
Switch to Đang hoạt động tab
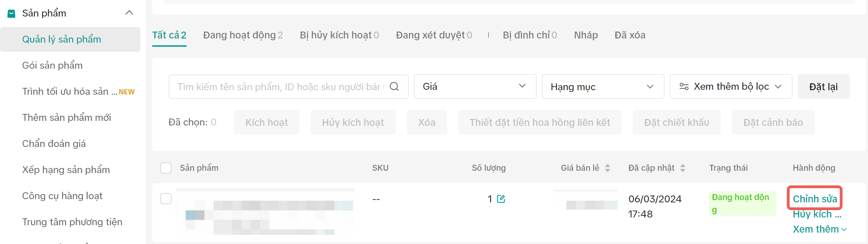click(243, 35)
